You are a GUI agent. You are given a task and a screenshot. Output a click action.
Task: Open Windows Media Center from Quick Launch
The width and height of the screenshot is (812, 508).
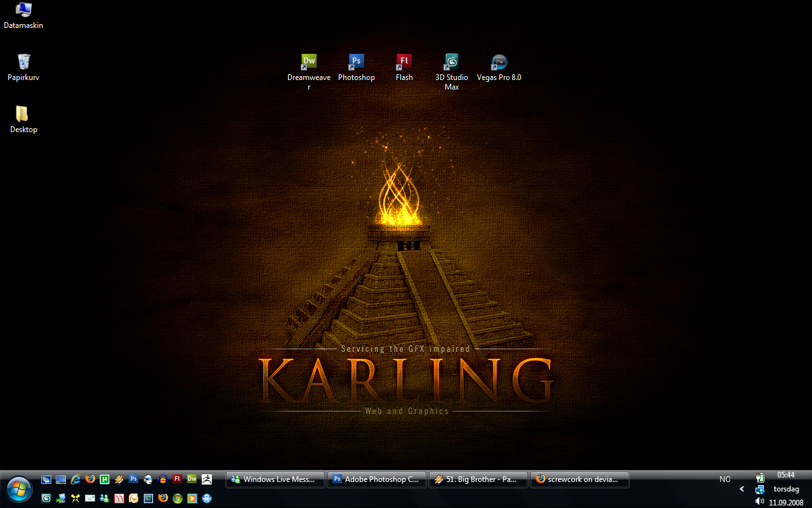coord(178,498)
